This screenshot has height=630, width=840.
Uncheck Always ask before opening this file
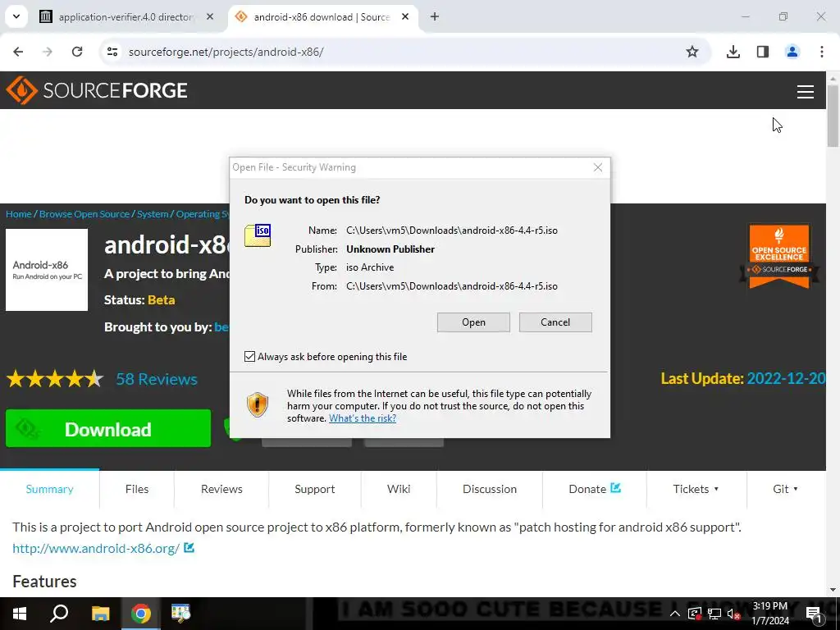249,356
